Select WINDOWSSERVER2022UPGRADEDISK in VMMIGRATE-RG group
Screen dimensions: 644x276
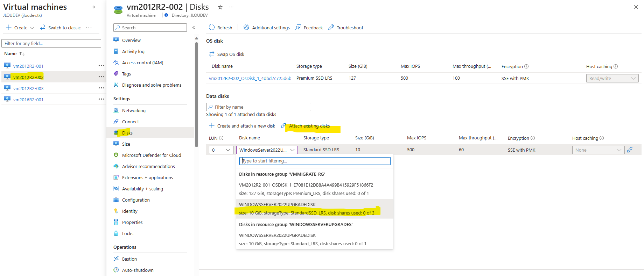[315, 209]
